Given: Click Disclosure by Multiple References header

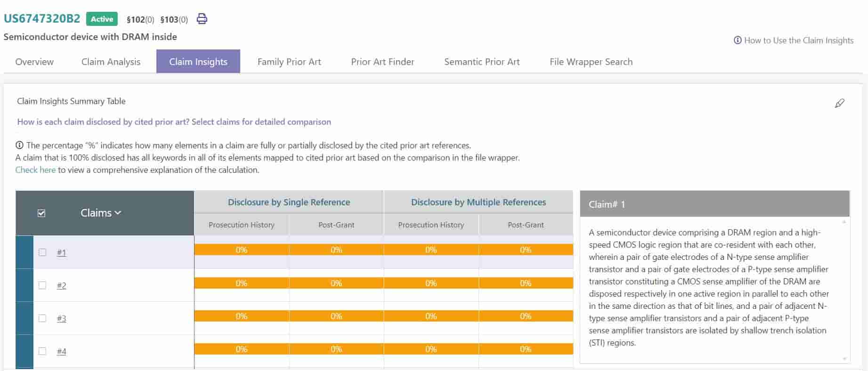Looking at the screenshot, I should click(x=479, y=202).
